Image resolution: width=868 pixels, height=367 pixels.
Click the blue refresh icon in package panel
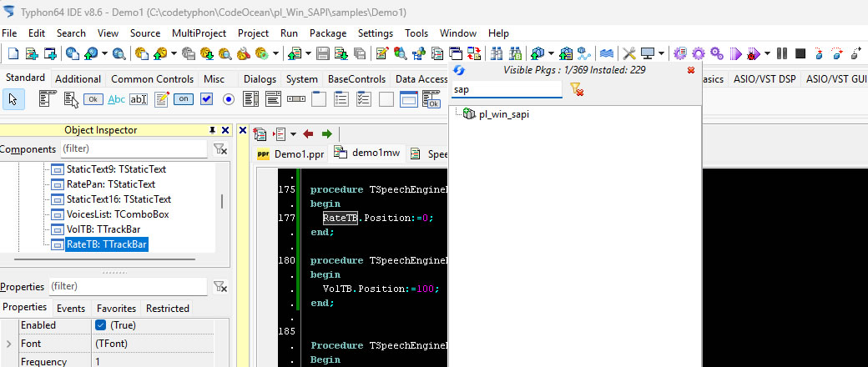[459, 70]
